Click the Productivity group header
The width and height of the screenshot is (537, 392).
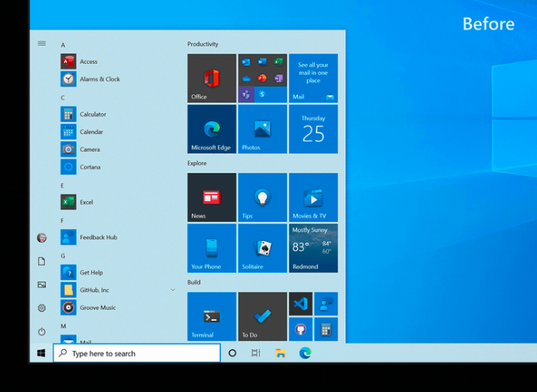click(x=203, y=44)
